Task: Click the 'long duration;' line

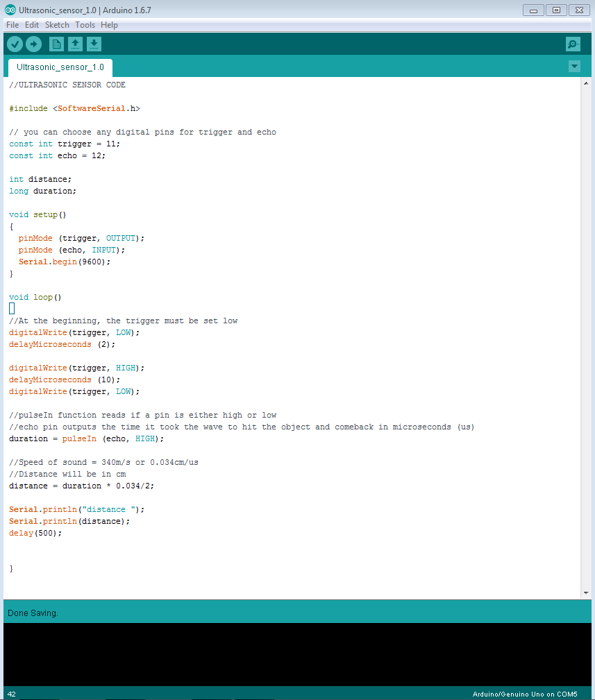Action: click(x=42, y=191)
